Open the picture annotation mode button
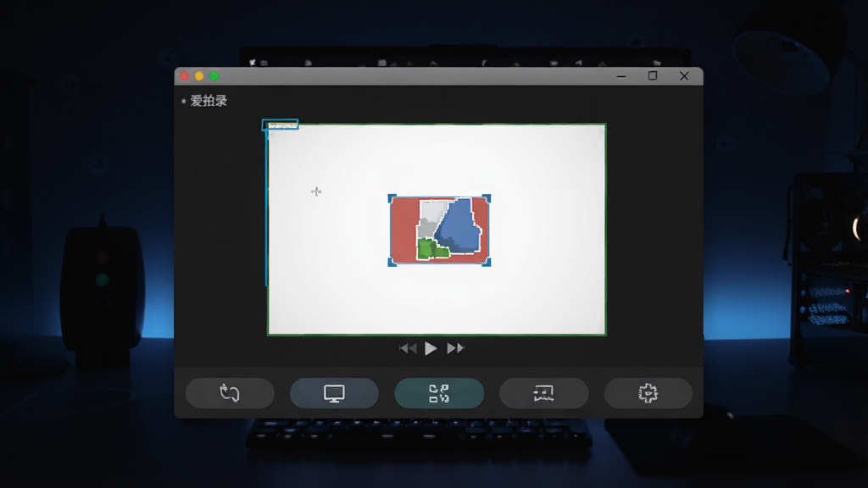 pos(543,393)
